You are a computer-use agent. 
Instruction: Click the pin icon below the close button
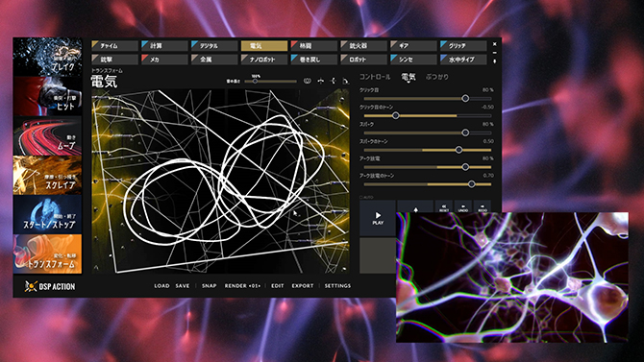[x=494, y=61]
